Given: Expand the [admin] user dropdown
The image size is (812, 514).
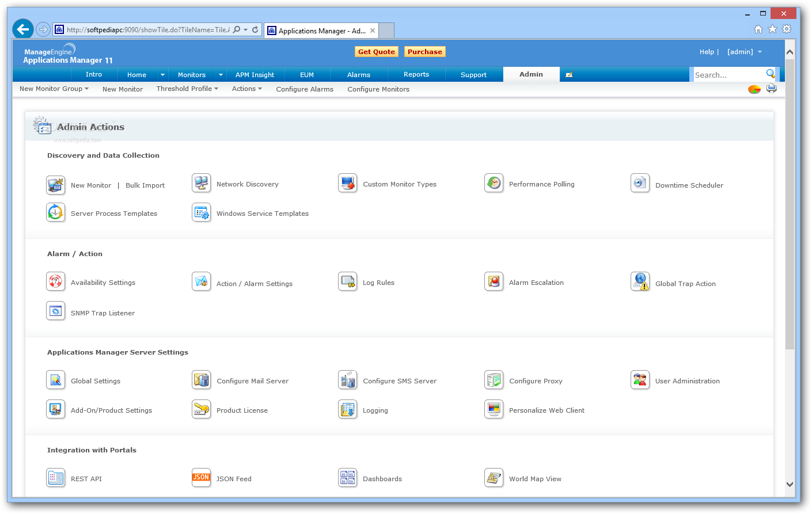Looking at the screenshot, I should point(760,52).
